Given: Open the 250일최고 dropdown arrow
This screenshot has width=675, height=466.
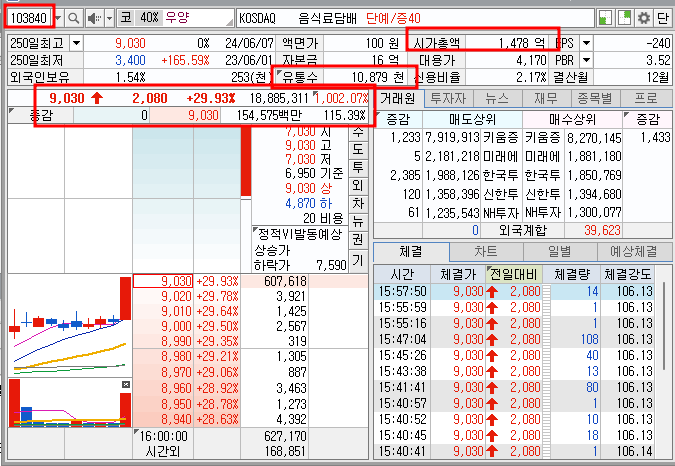Looking at the screenshot, I should point(76,43).
